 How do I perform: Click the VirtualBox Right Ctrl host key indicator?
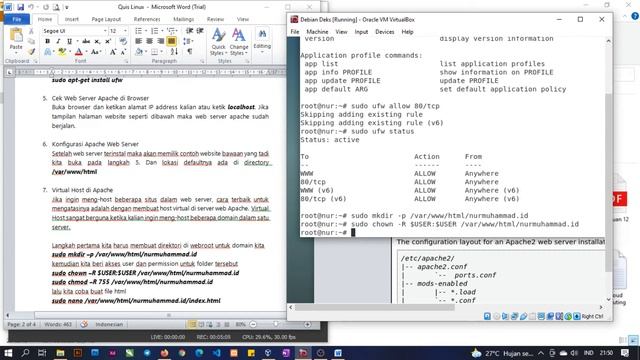pos(592,316)
